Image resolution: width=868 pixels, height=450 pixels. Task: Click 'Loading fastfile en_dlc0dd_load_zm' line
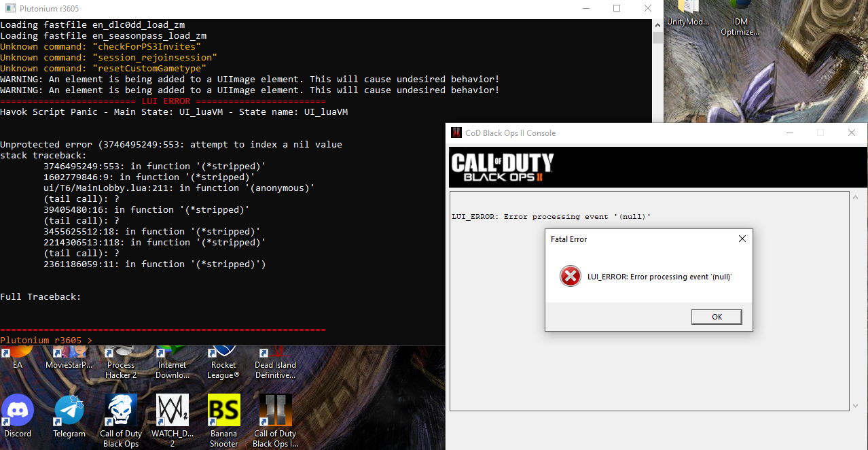92,24
